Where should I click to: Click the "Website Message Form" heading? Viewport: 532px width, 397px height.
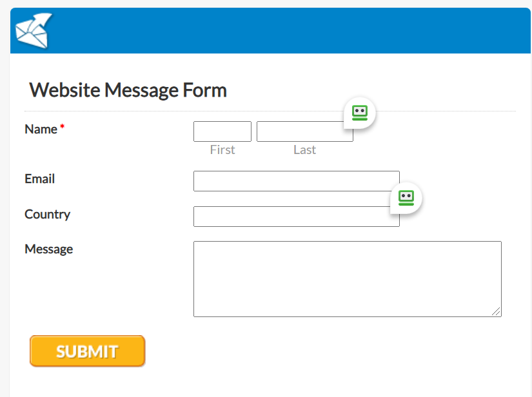tap(128, 90)
